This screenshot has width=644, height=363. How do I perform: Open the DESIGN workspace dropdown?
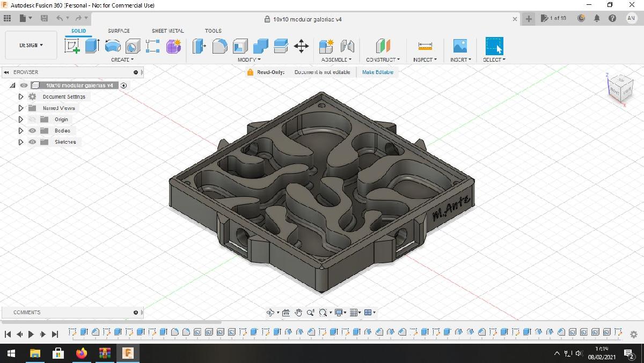pyautogui.click(x=31, y=46)
